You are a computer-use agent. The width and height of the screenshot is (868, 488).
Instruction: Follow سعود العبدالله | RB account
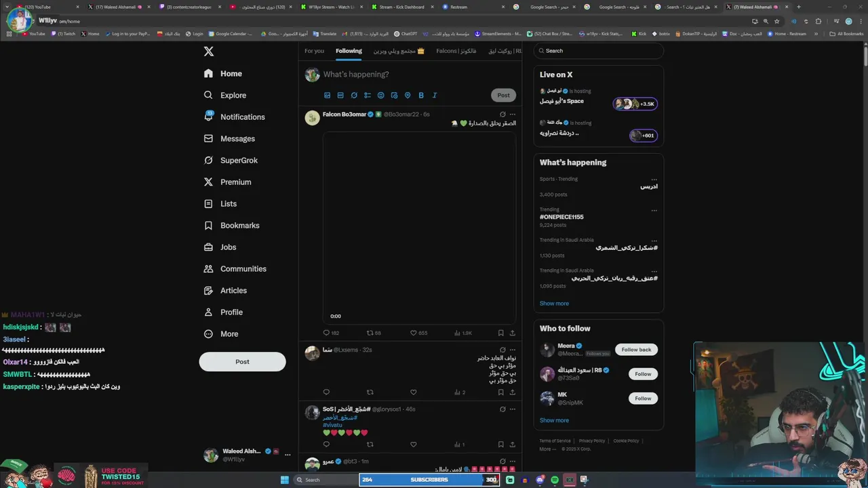click(643, 374)
